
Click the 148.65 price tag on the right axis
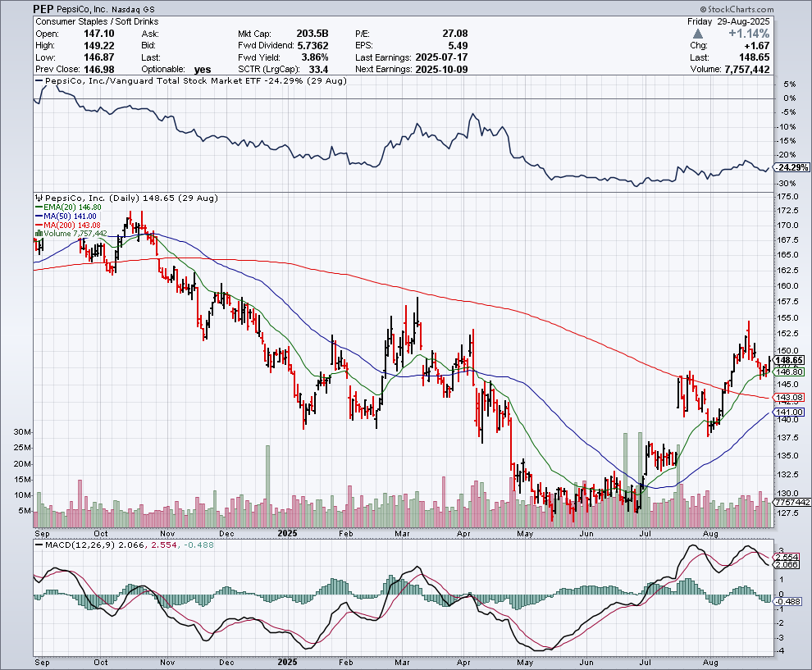[x=790, y=360]
